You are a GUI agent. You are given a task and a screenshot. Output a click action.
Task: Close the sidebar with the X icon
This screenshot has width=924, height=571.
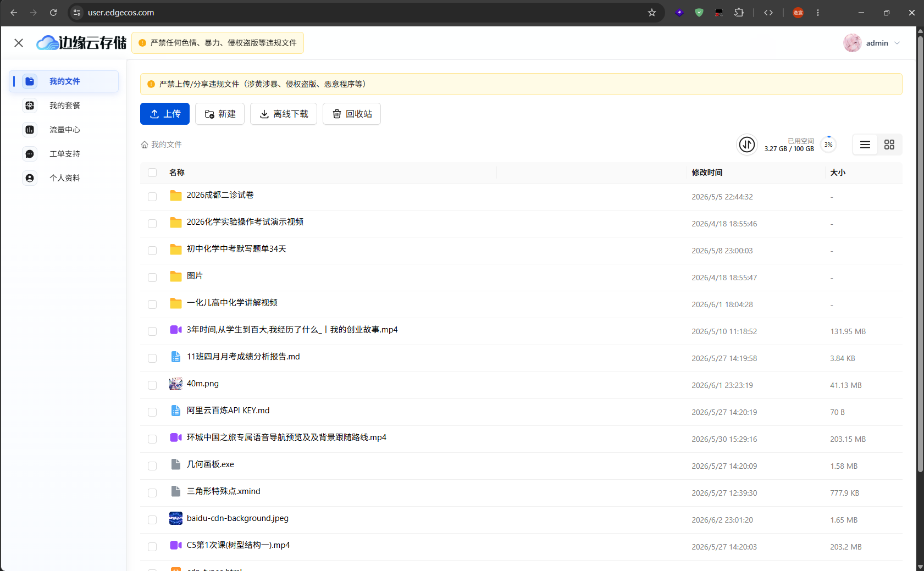19,43
